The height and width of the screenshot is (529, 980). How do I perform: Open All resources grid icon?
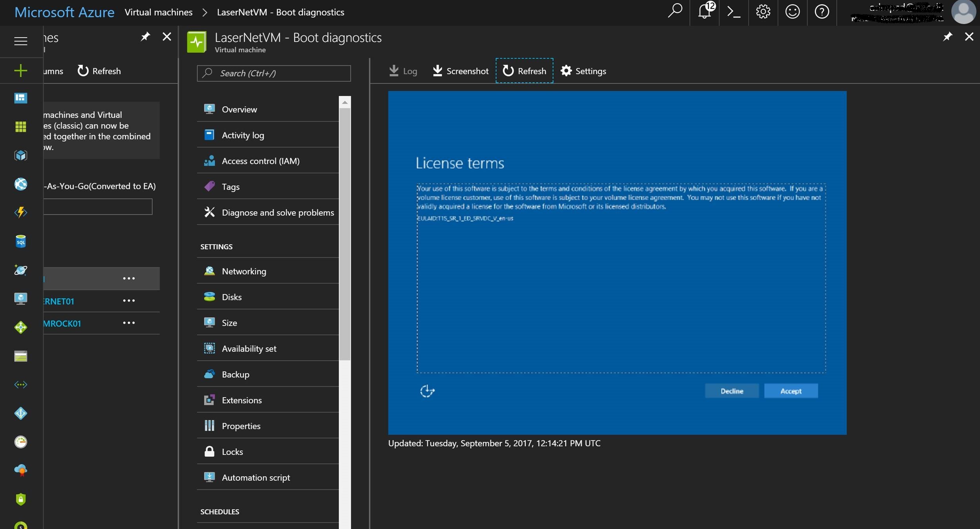(x=21, y=127)
